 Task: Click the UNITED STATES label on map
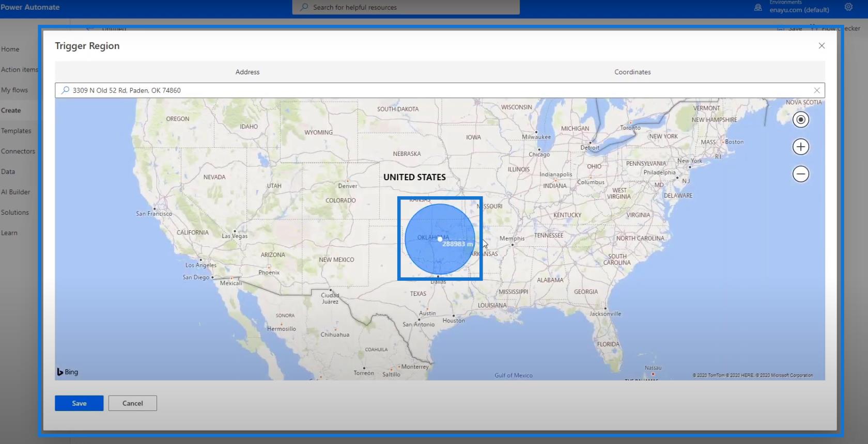coord(414,177)
